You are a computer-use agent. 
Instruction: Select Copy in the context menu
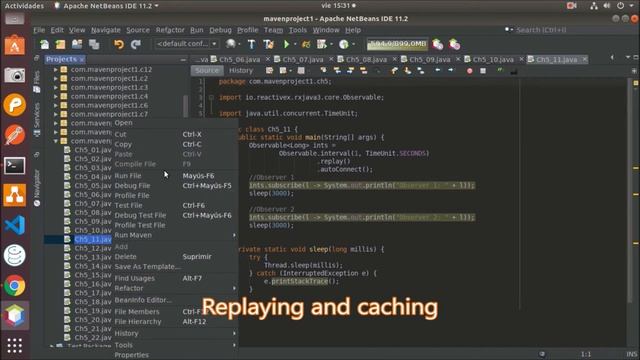coord(175,144)
